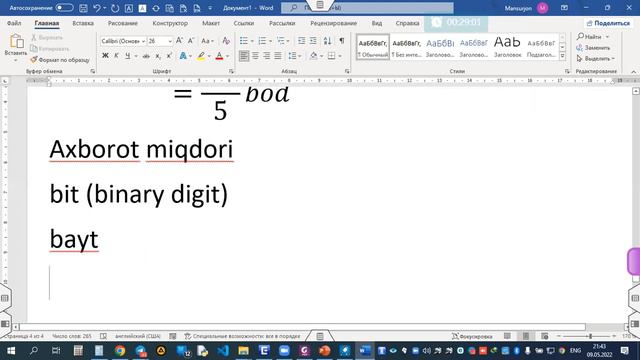Insert a bulleted list
The height and width of the screenshot is (360, 640).
click(244, 41)
